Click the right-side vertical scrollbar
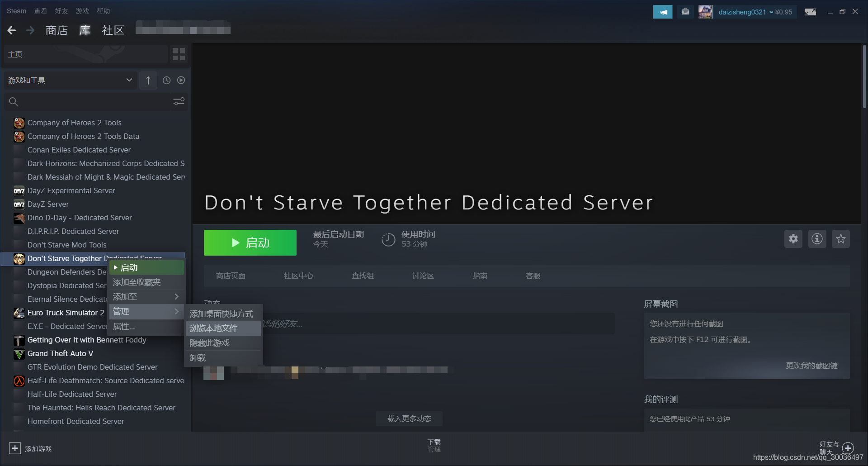The height and width of the screenshot is (466, 868). pyautogui.click(x=864, y=76)
